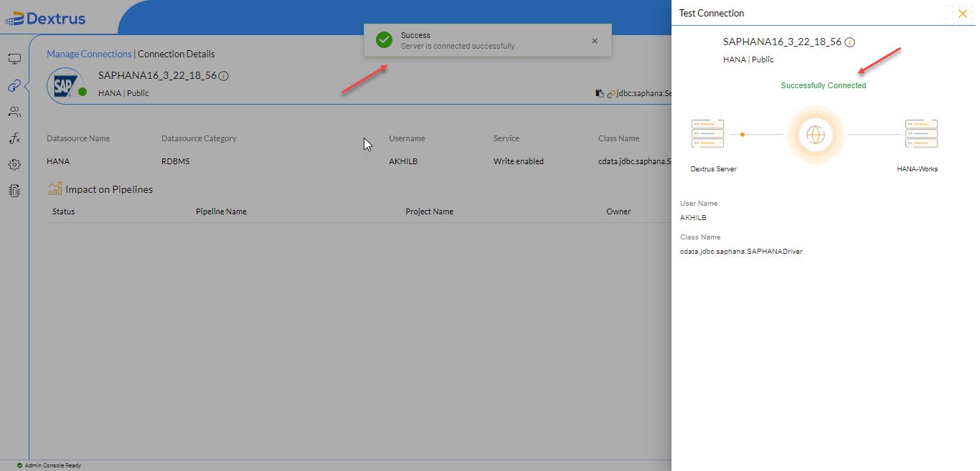Click the green dot in status bar
The width and height of the screenshot is (980, 471).
(x=19, y=465)
